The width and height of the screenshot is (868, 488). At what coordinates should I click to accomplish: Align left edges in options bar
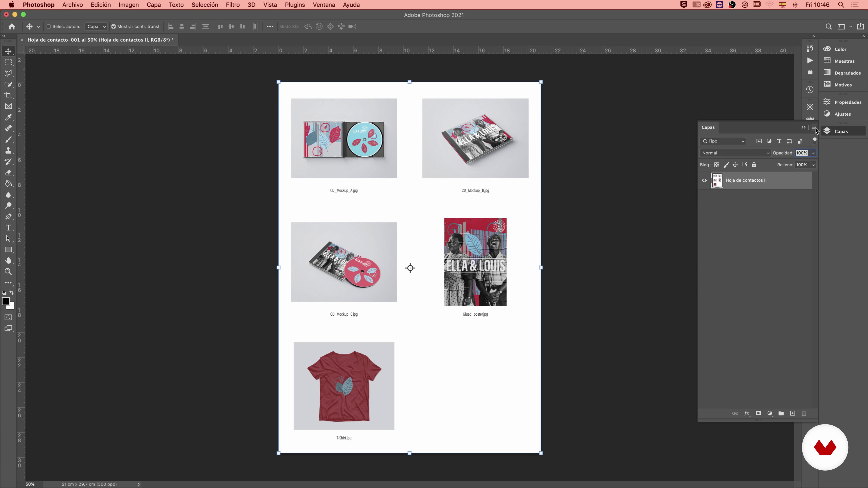coord(171,27)
